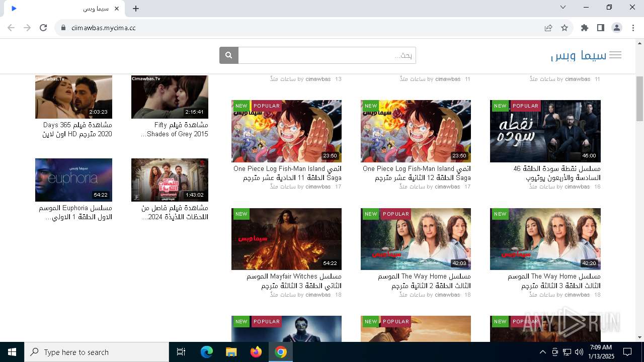Open the نقطة سودة episode 46 thumbnail
This screenshot has width=644, height=362.
click(x=545, y=131)
